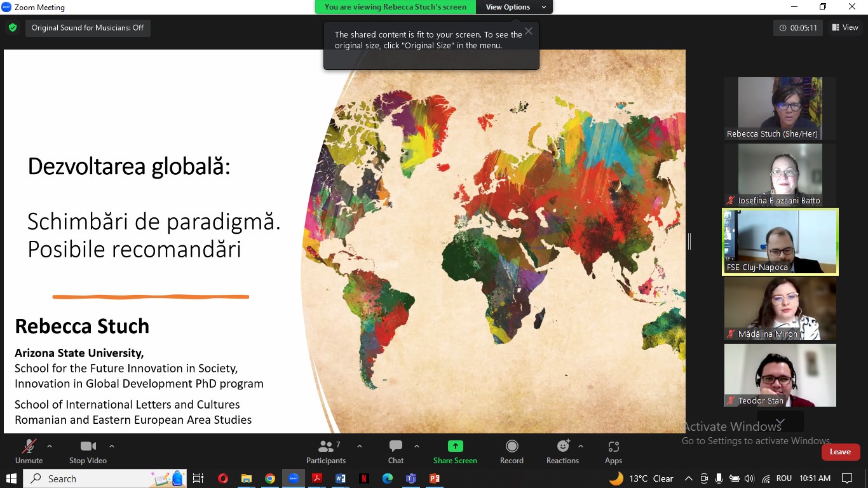The height and width of the screenshot is (488, 868).
Task: Open the volume control in tray
Action: tap(750, 478)
